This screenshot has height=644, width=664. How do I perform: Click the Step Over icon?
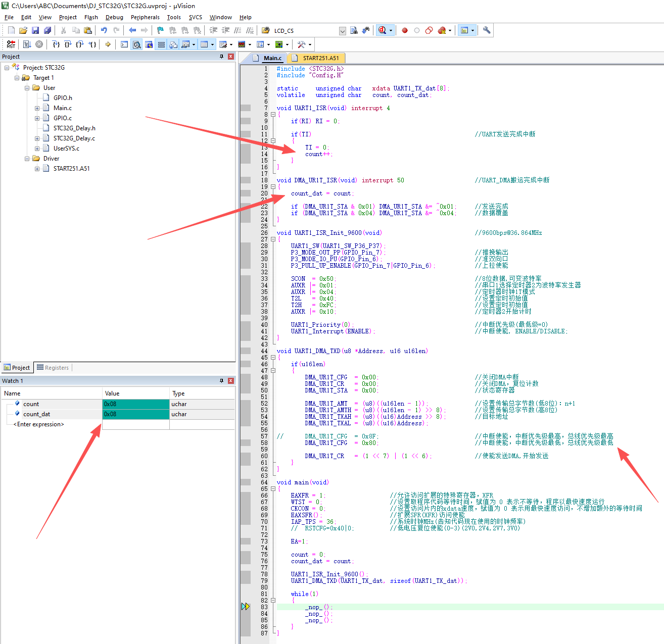68,44
